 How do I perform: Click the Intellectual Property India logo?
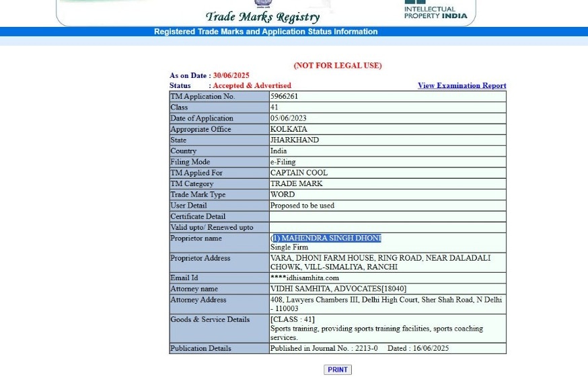tap(435, 10)
